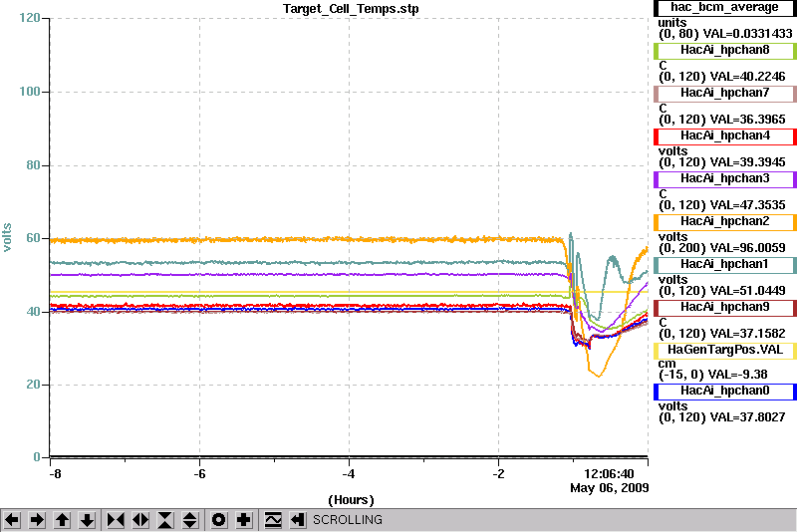Viewport: 797px width, 532px height.
Task: Click the -4 x-axis tick label
Action: click(x=348, y=474)
